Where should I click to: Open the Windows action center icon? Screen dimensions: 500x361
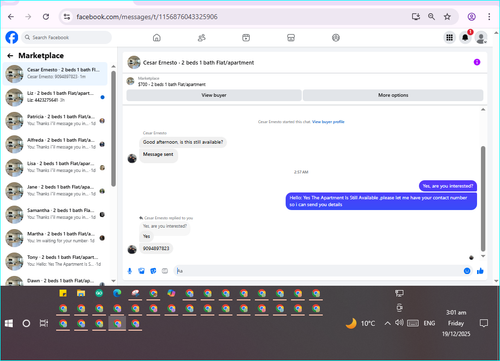[484, 323]
